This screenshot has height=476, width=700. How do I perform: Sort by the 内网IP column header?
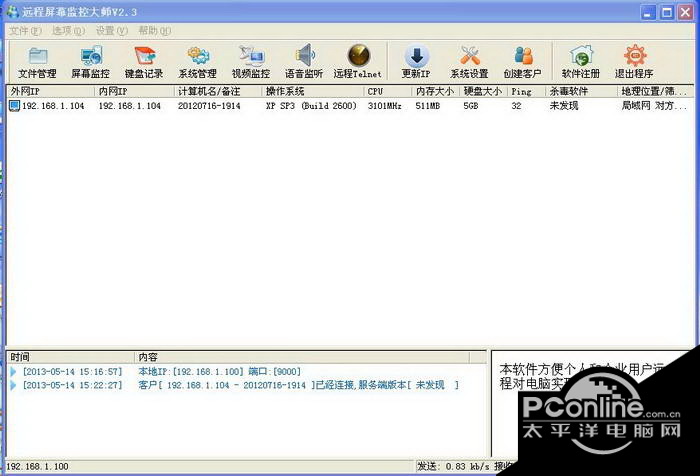[x=134, y=92]
